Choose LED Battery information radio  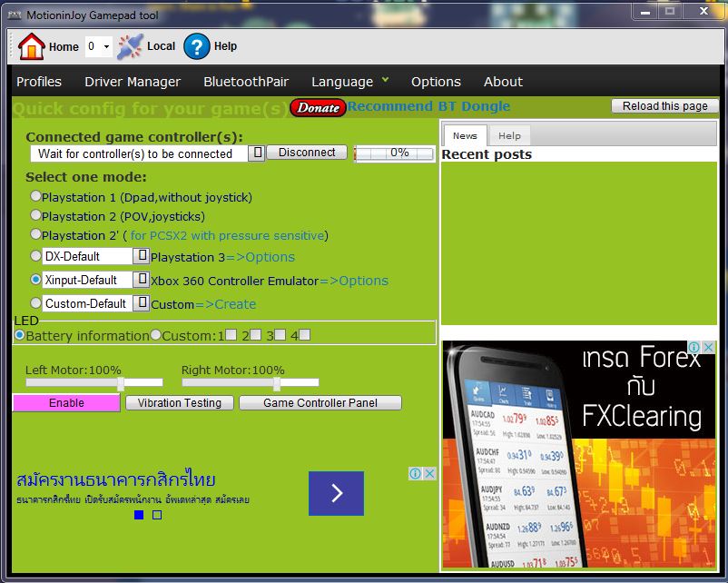[x=19, y=334]
